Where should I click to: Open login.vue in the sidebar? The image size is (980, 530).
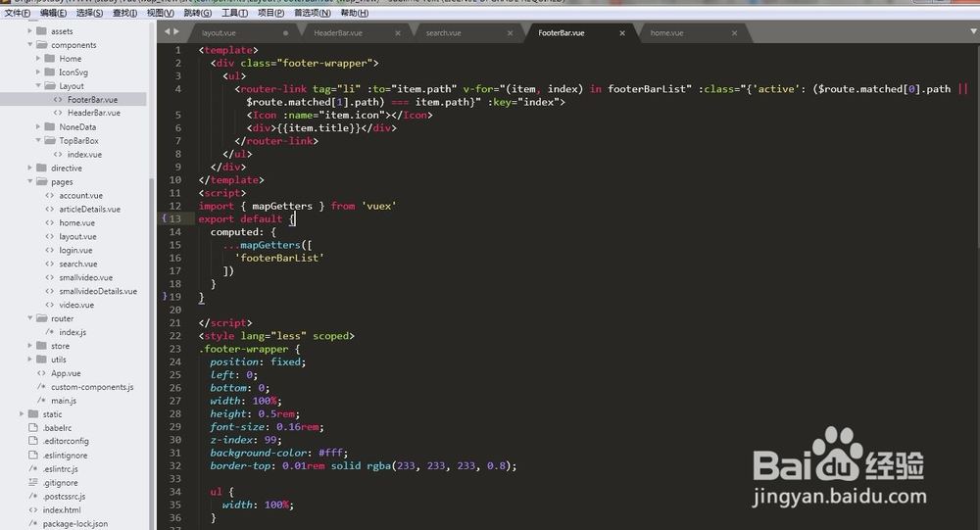click(x=75, y=250)
